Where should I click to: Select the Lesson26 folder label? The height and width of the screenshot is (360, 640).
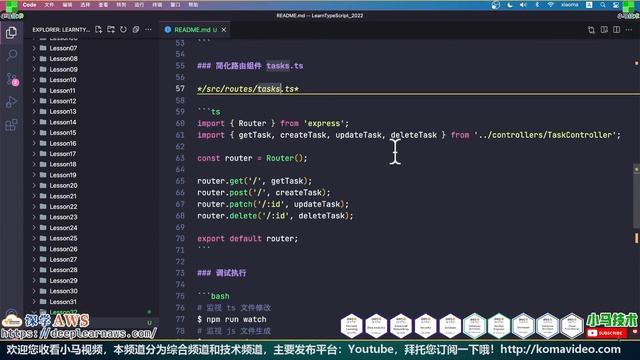pos(63,249)
